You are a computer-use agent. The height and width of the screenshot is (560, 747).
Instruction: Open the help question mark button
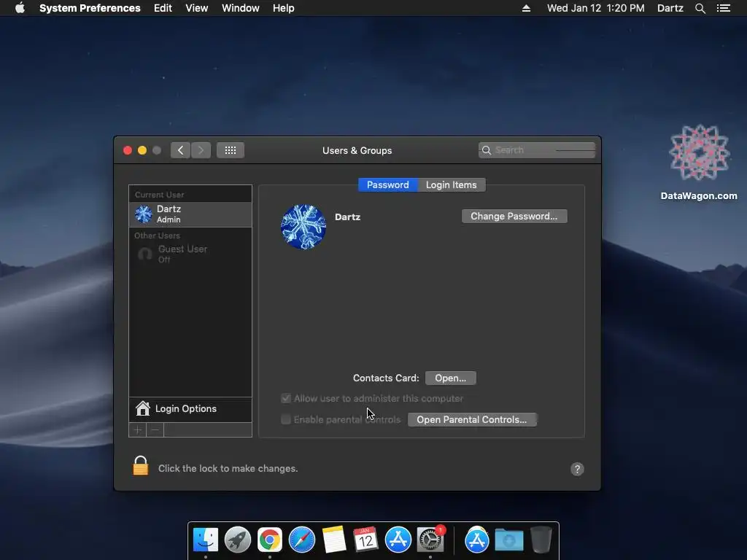577,469
